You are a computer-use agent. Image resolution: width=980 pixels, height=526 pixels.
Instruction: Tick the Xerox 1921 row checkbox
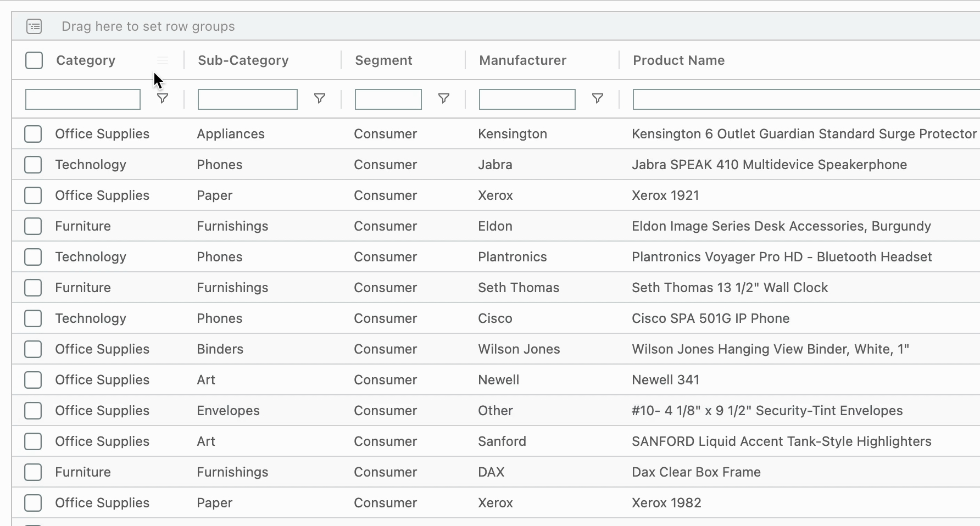pos(33,195)
